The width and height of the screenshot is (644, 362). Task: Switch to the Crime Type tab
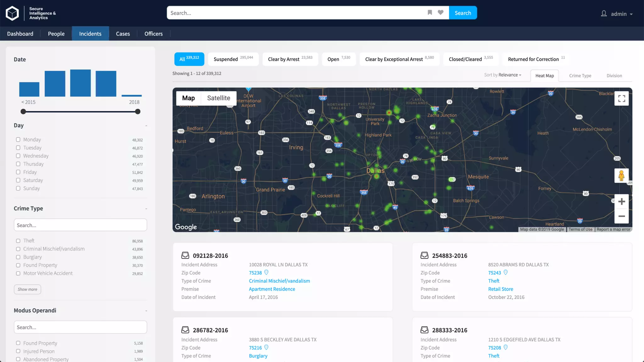tap(580, 76)
